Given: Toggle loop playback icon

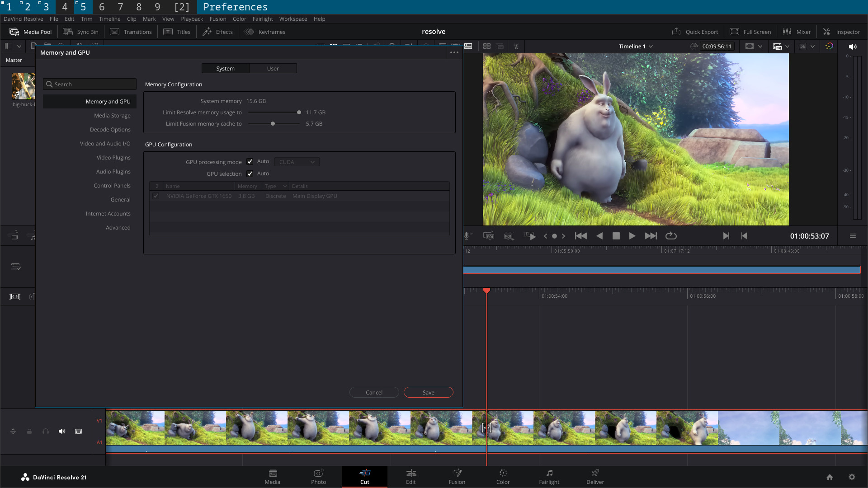Looking at the screenshot, I should pyautogui.click(x=671, y=236).
